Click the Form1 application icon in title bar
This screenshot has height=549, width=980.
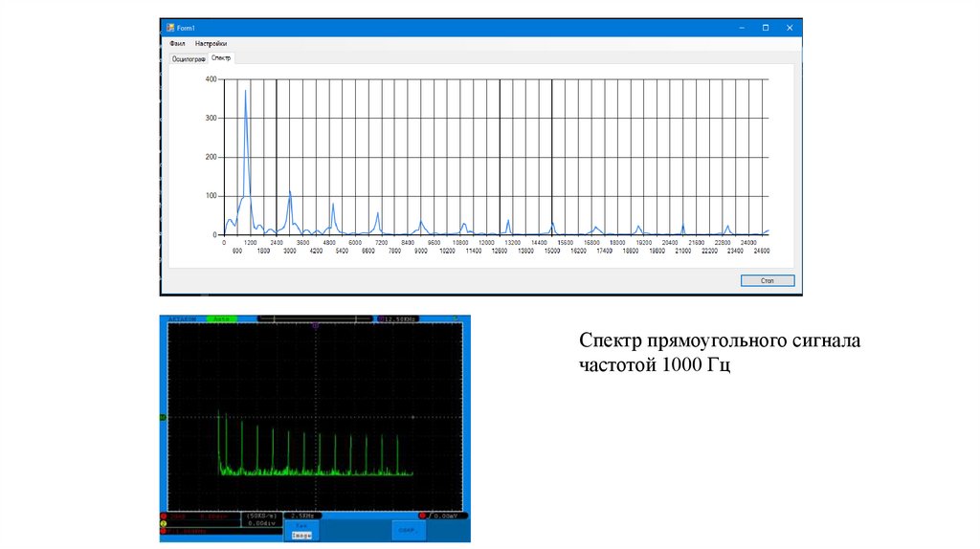168,28
